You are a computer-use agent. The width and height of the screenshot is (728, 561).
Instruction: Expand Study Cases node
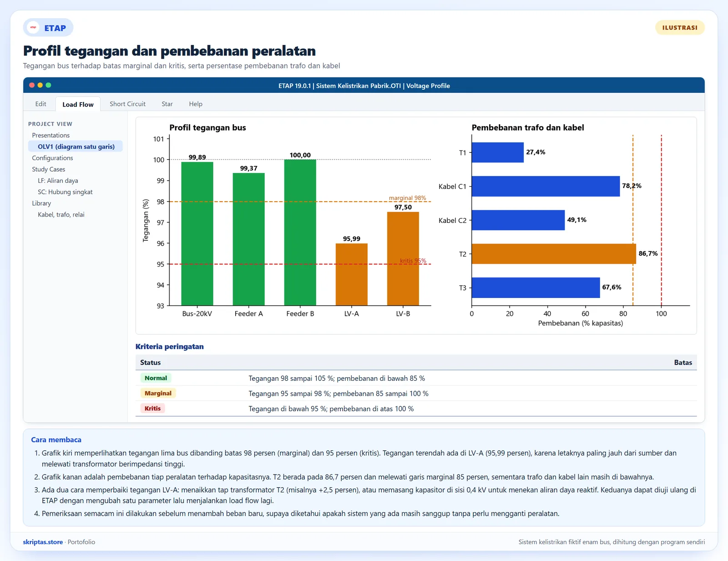click(48, 169)
